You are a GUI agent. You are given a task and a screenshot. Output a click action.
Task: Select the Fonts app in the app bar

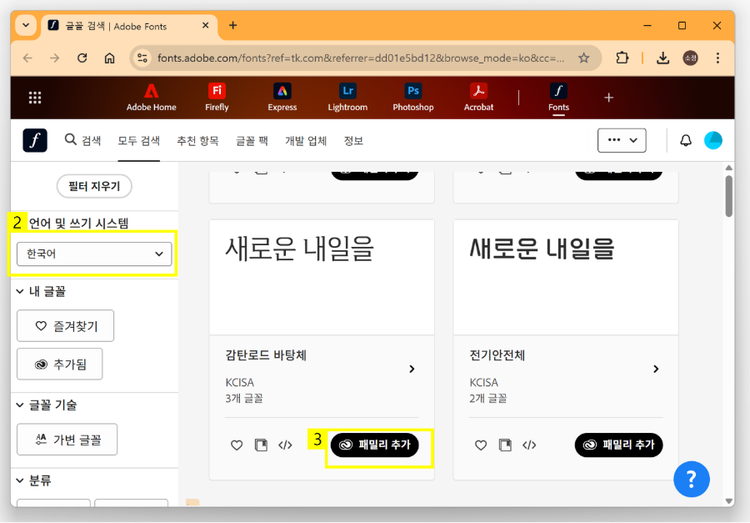(x=559, y=98)
